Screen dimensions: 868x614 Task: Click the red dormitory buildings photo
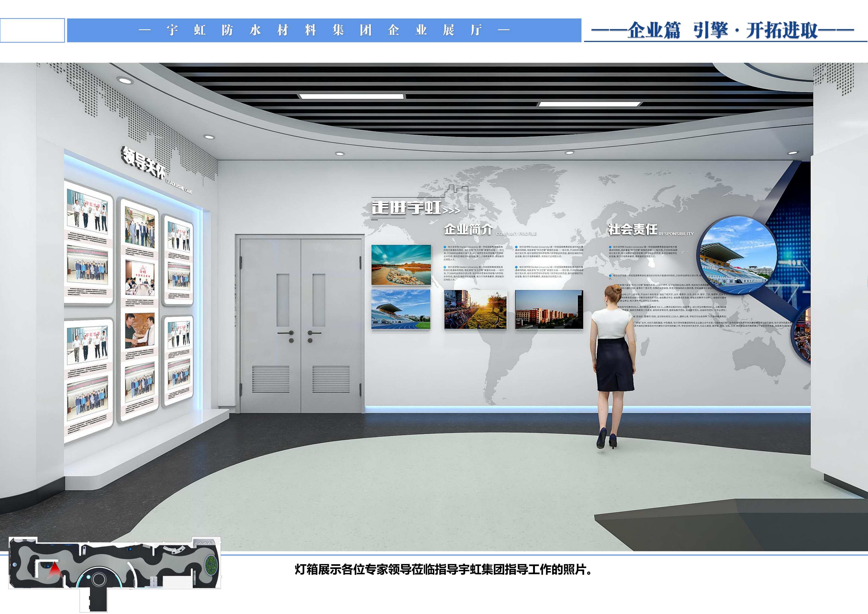click(549, 309)
